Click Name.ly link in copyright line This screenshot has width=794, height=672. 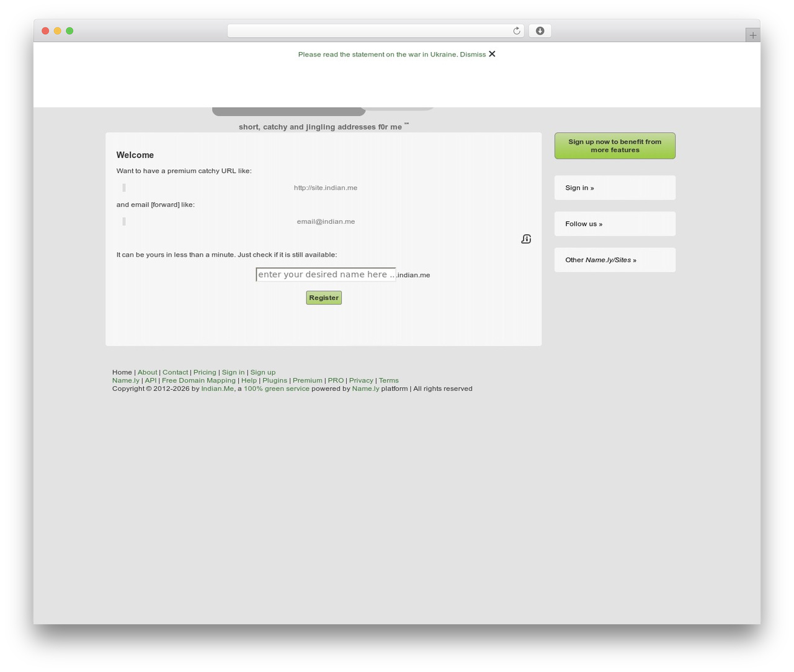click(x=365, y=389)
